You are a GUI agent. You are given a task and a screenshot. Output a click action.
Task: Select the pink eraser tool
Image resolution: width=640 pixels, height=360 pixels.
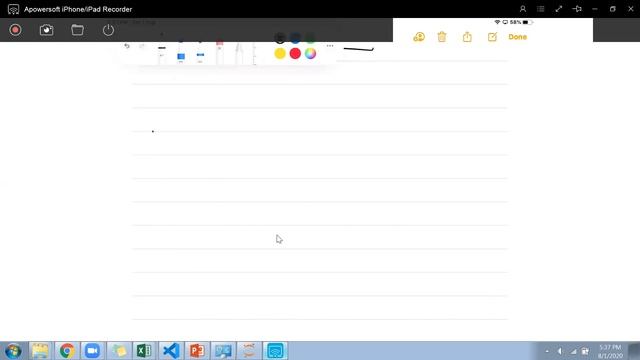tap(220, 53)
